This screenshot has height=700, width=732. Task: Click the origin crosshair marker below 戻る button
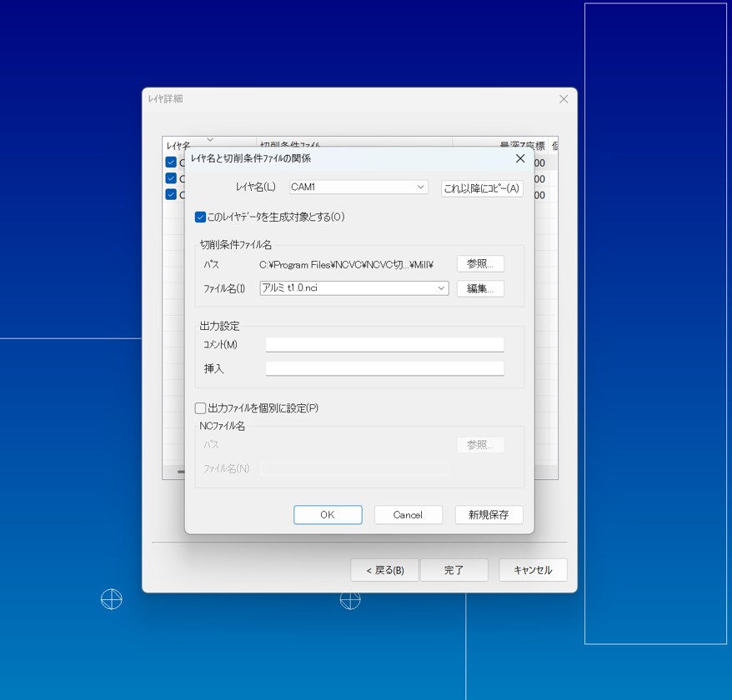pyautogui.click(x=350, y=599)
